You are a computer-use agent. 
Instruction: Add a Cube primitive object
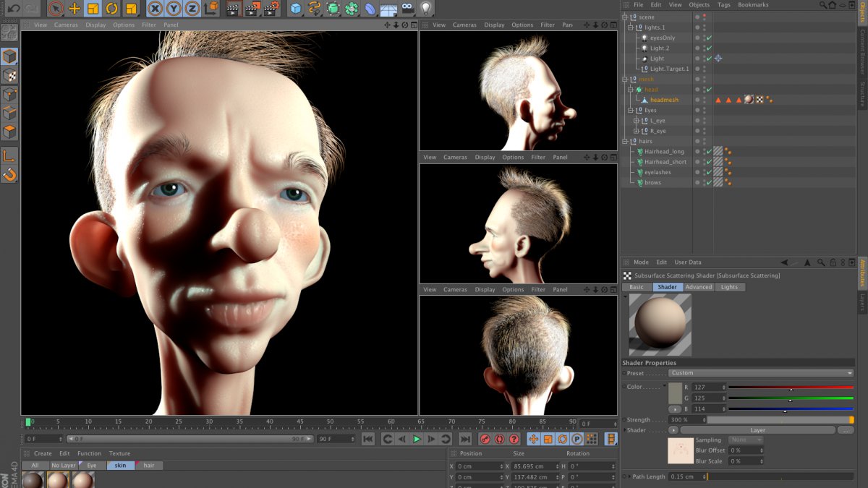(x=296, y=9)
